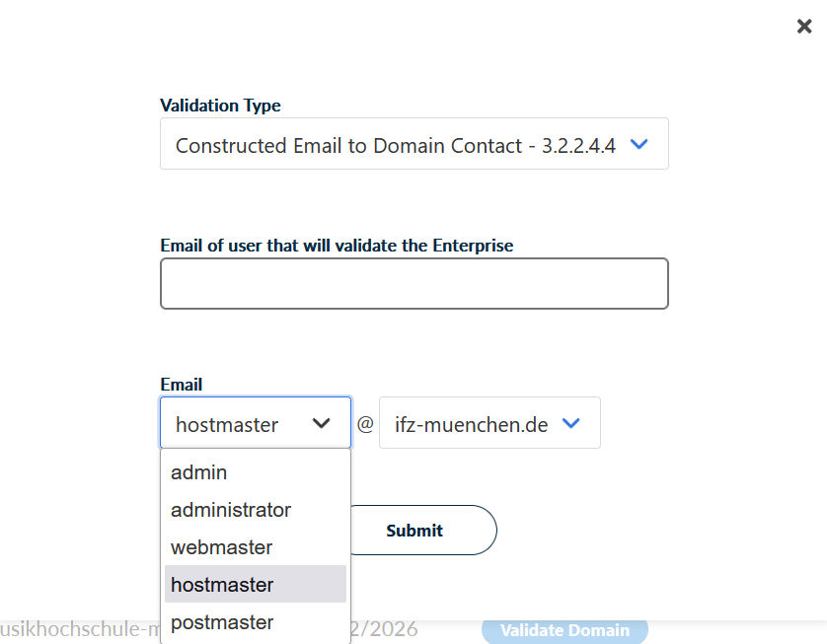
Task: Click the dimmed Validate Domain button
Action: click(564, 630)
